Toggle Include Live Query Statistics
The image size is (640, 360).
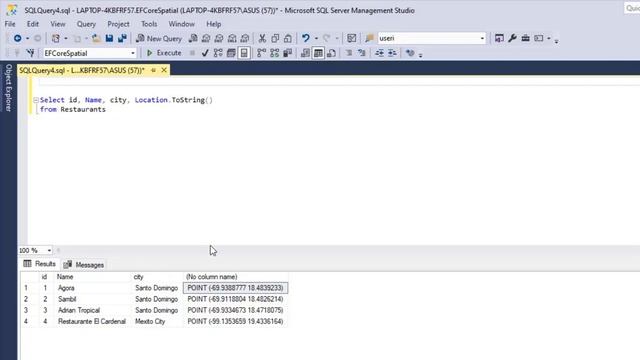[x=274, y=53]
